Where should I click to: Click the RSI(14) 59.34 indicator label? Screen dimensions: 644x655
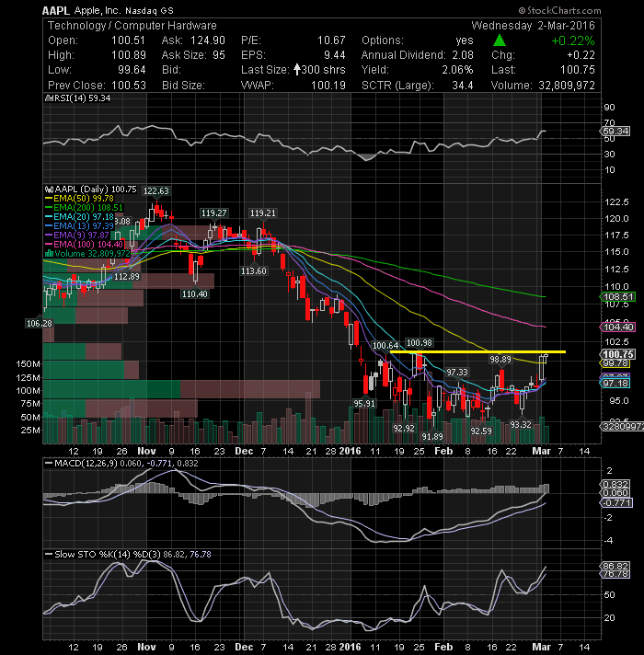78,98
